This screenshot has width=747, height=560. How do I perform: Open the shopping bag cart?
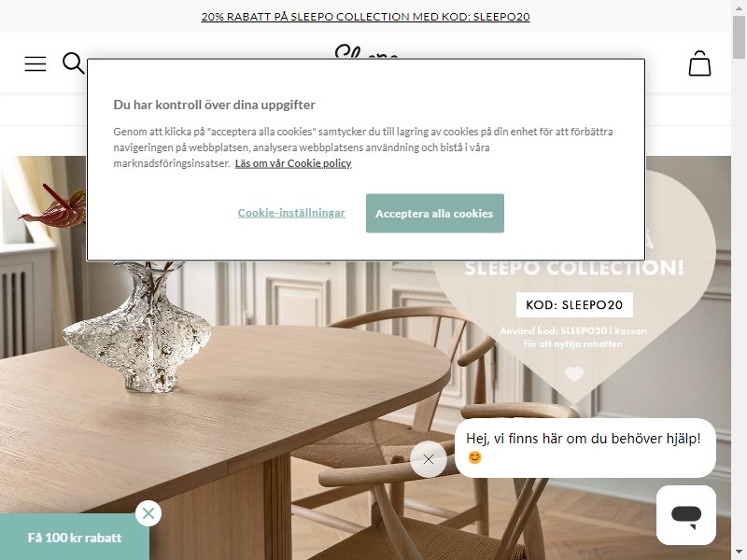tap(699, 63)
